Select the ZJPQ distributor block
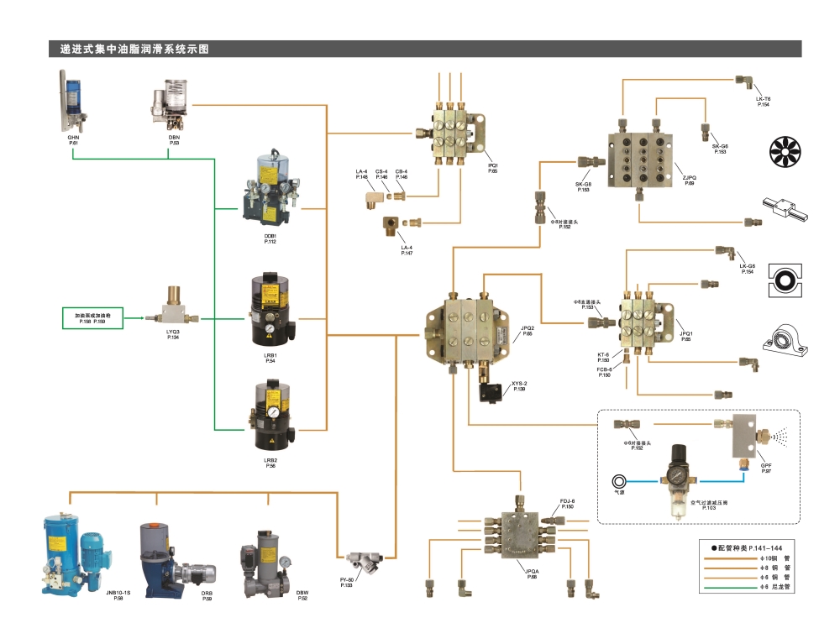Screen dimensions: 840x644 pos(643,153)
